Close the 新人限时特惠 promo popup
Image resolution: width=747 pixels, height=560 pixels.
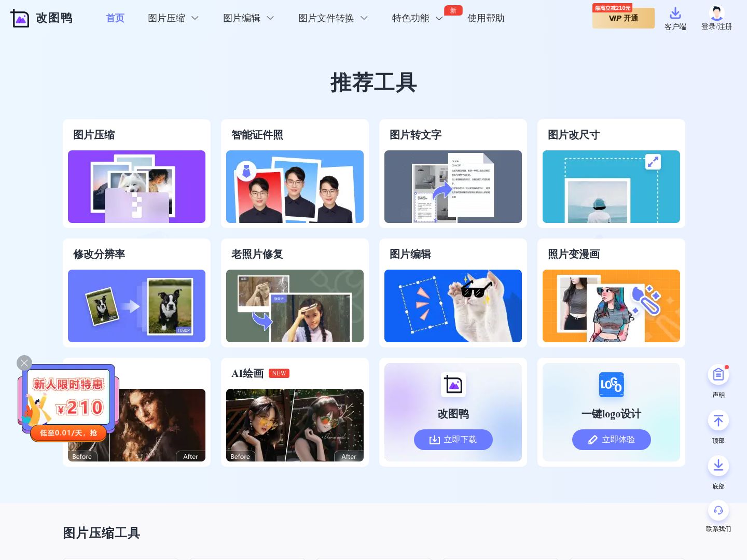pos(24,363)
